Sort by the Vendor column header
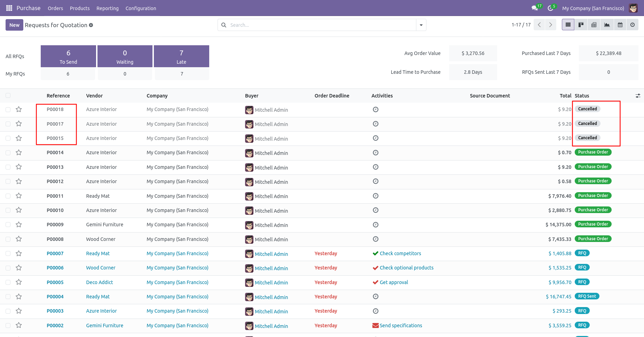644x337 pixels. click(94, 96)
